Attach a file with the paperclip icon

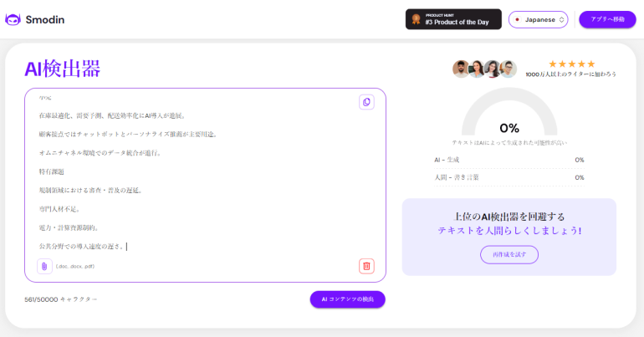click(x=44, y=267)
